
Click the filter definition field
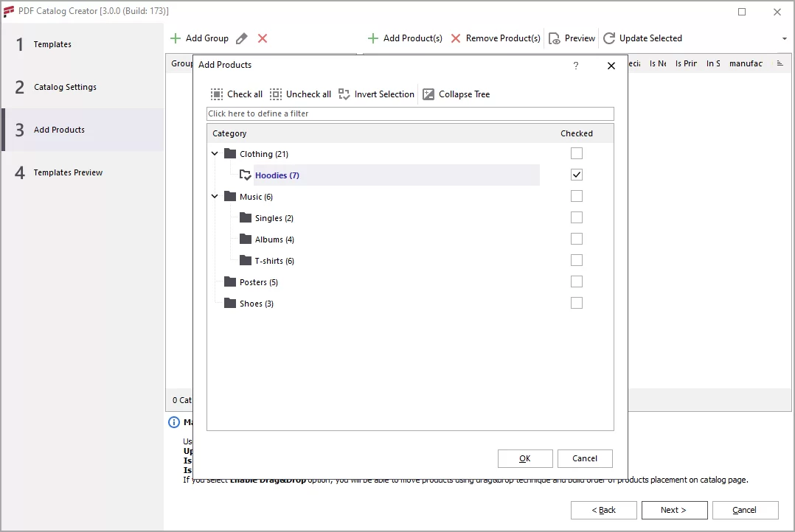click(x=410, y=113)
